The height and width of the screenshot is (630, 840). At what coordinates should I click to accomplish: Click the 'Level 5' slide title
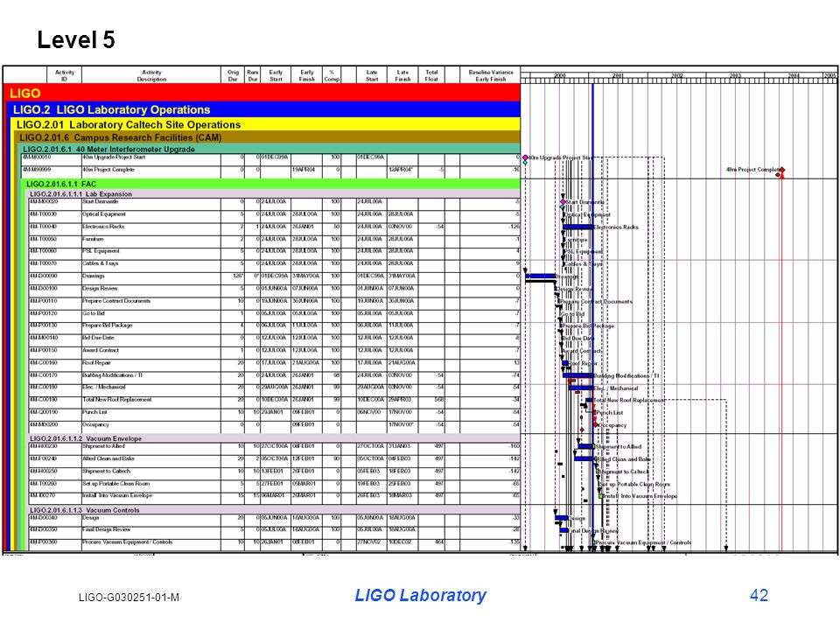tap(76, 39)
